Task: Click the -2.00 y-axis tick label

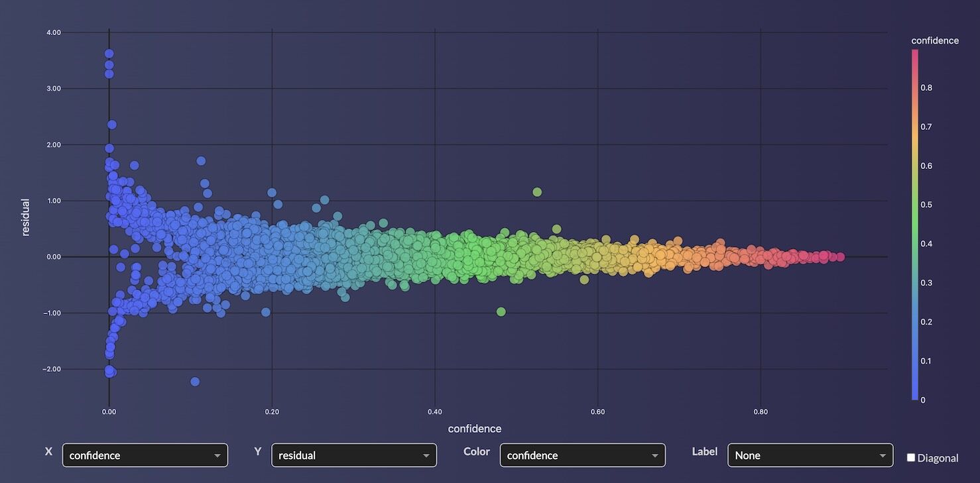Action: click(x=52, y=369)
